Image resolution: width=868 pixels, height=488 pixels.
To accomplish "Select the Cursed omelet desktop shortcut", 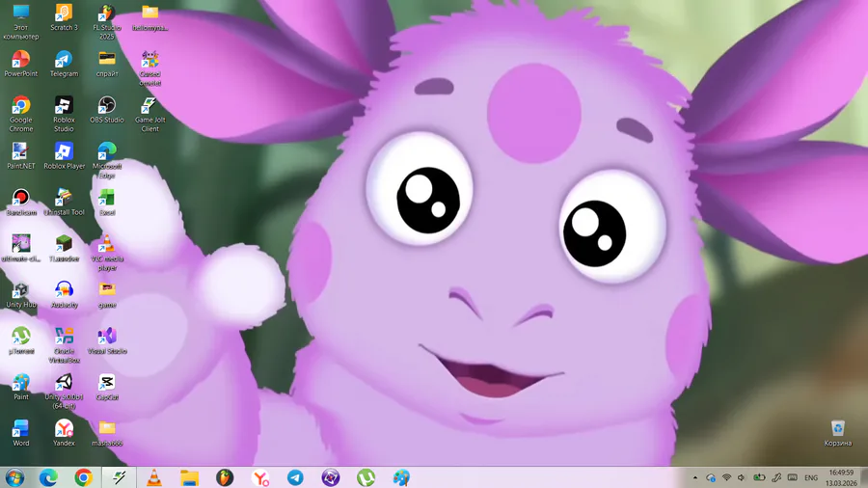I will (x=150, y=68).
